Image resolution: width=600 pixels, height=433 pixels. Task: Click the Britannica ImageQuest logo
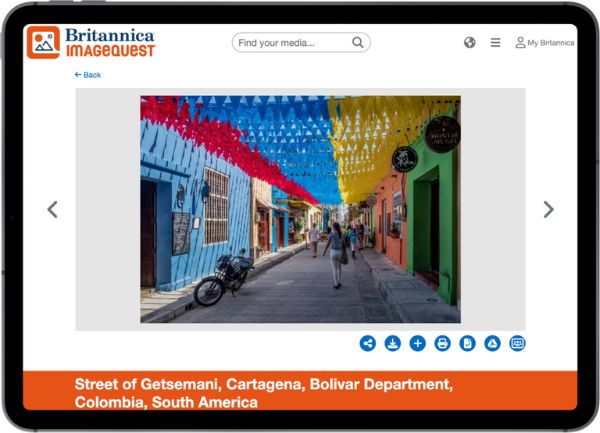[91, 42]
